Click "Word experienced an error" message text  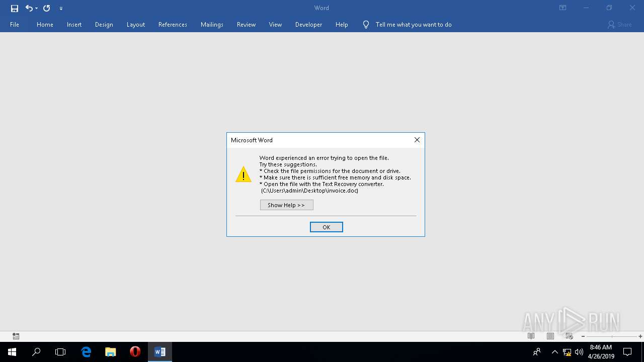tap(324, 158)
